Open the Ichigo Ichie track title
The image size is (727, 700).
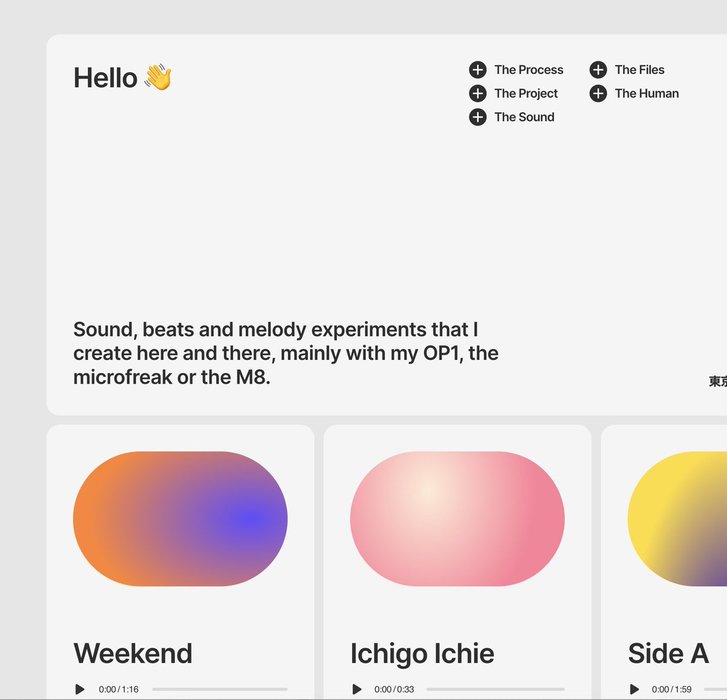[422, 653]
